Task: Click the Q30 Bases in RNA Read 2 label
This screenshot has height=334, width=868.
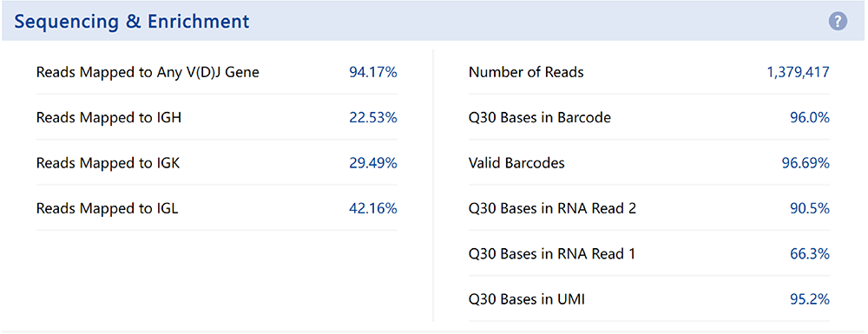Action: 552,208
